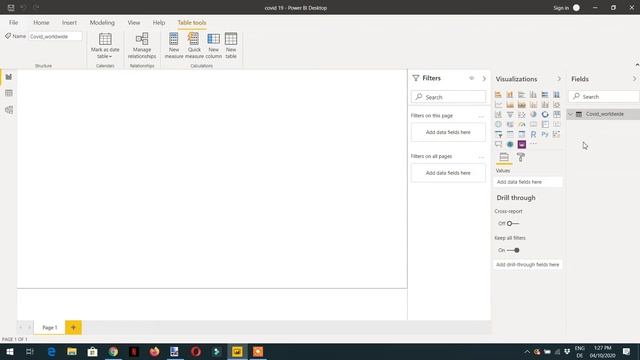
Task: Open the Insert ribbon tab
Action: tap(69, 23)
